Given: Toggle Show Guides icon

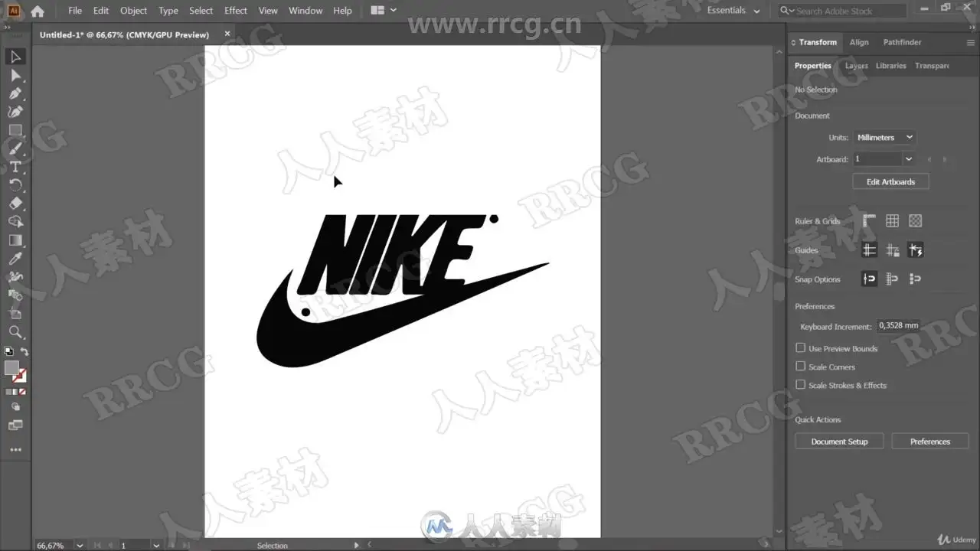Looking at the screenshot, I should pyautogui.click(x=869, y=250).
